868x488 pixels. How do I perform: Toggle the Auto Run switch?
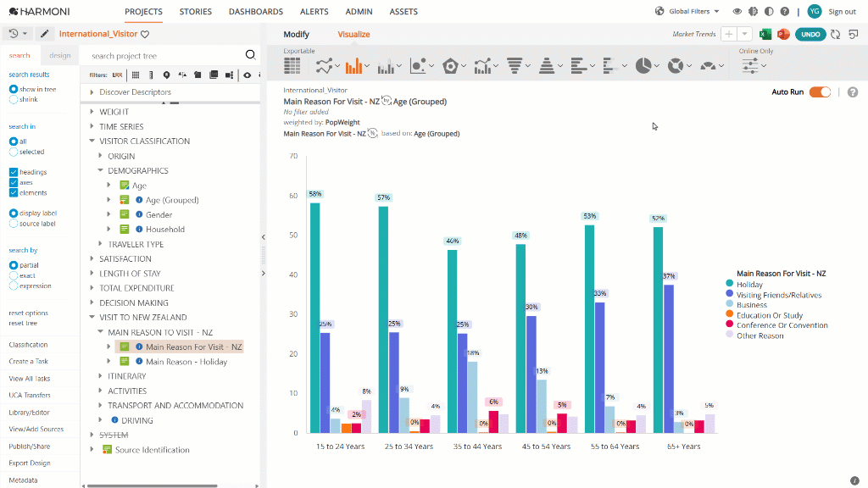pos(820,91)
